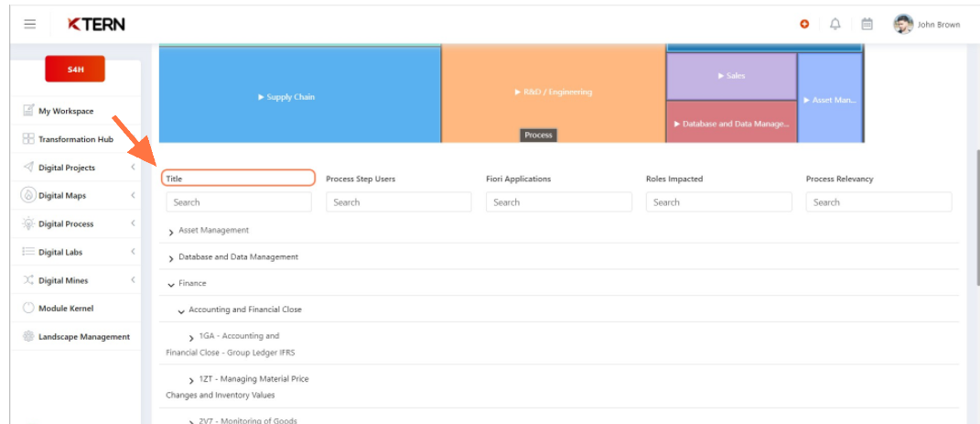The width and height of the screenshot is (980, 424).
Task: Select the Supply Chain treemap tile
Action: pyautogui.click(x=300, y=95)
